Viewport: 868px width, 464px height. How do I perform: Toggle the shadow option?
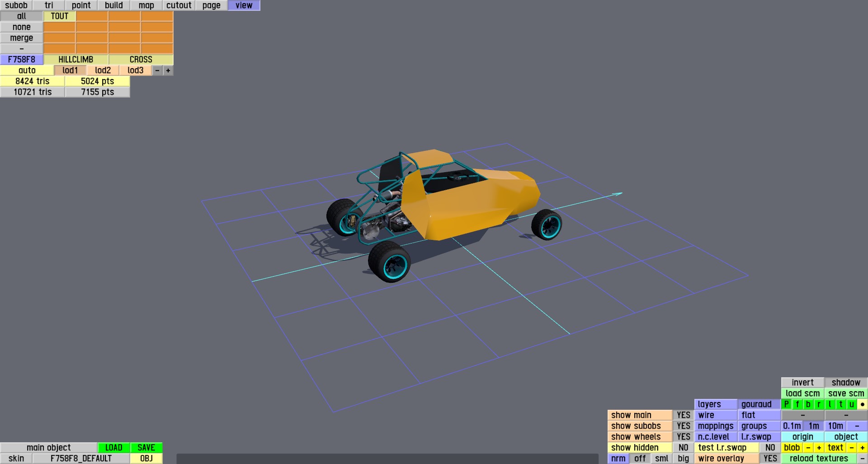coord(846,383)
